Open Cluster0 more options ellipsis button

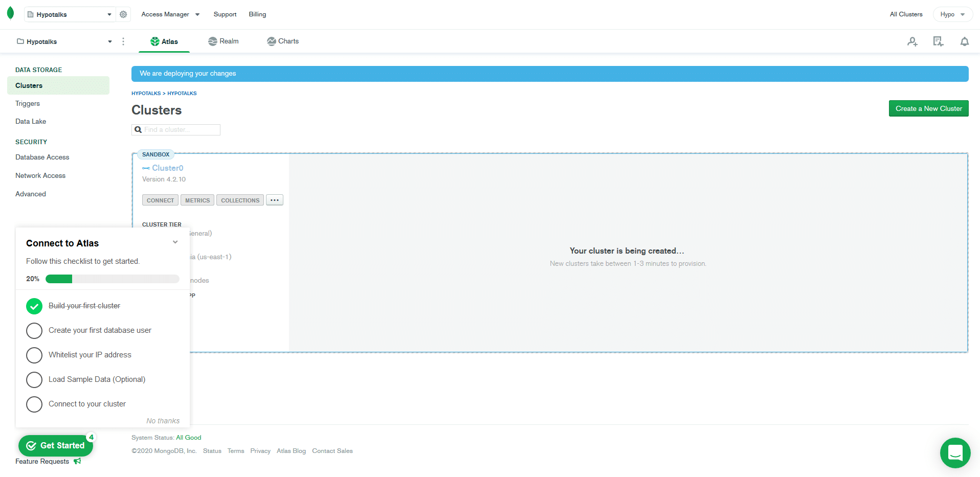(275, 200)
